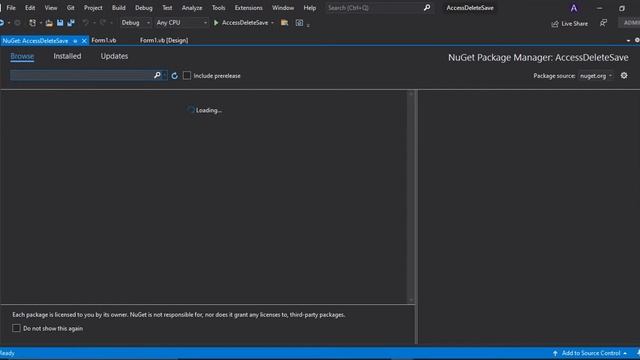The width and height of the screenshot is (640, 360).
Task: Click the AccessDeleteSave run button label
Action: (245, 23)
